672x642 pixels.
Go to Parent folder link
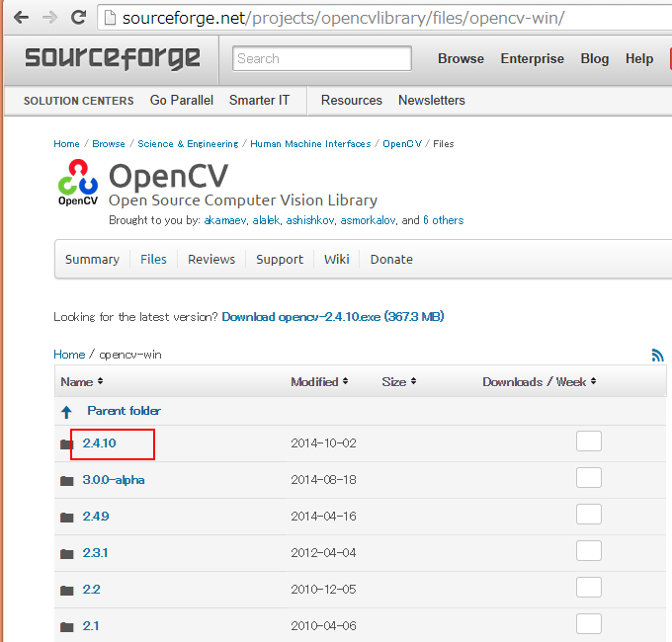(x=125, y=411)
